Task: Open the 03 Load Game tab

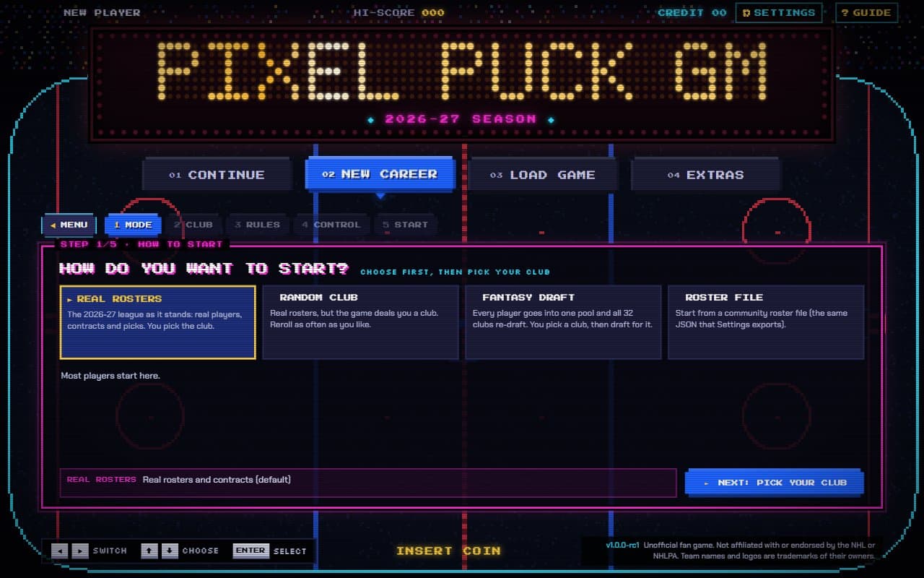Action: coord(544,175)
